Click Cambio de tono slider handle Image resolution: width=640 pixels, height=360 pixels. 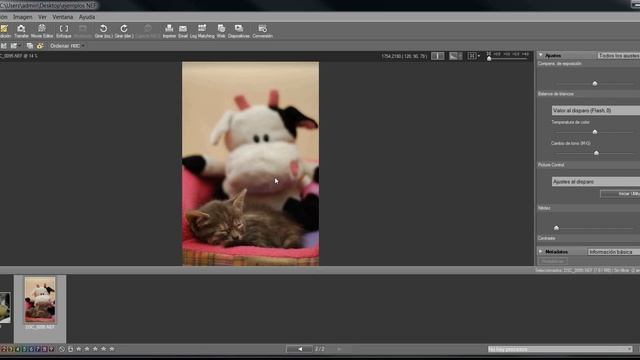point(596,153)
